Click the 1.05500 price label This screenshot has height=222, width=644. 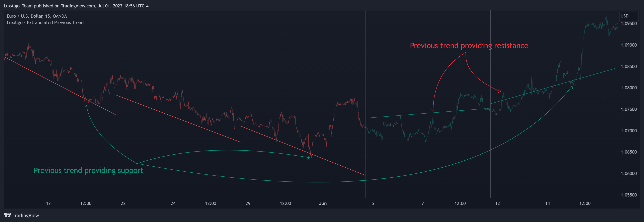coord(629,195)
